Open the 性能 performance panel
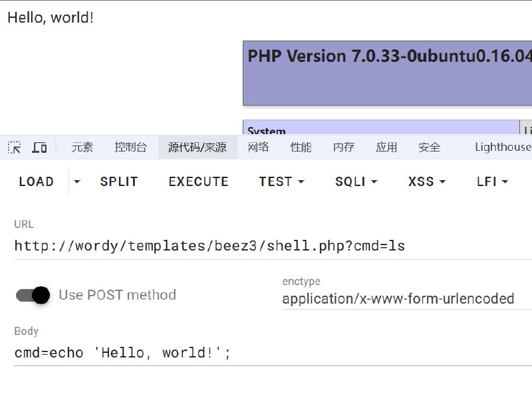This screenshot has height=396, width=532. pos(301,147)
